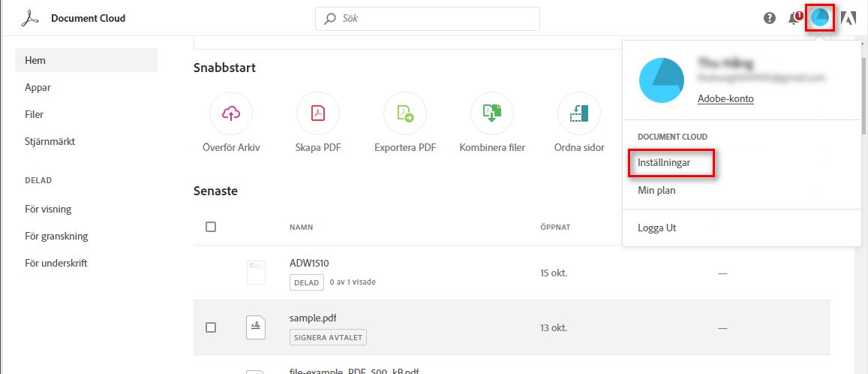Open Hem in the sidebar

point(86,60)
